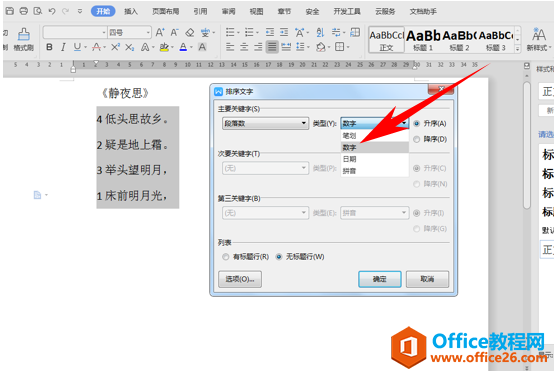Click the document vertical scrollbar
This screenshot has height=375, width=554.
tap(527, 145)
